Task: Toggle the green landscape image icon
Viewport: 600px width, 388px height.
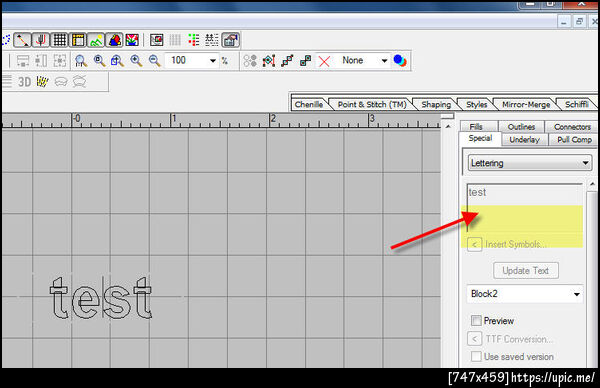Action: 96,40
